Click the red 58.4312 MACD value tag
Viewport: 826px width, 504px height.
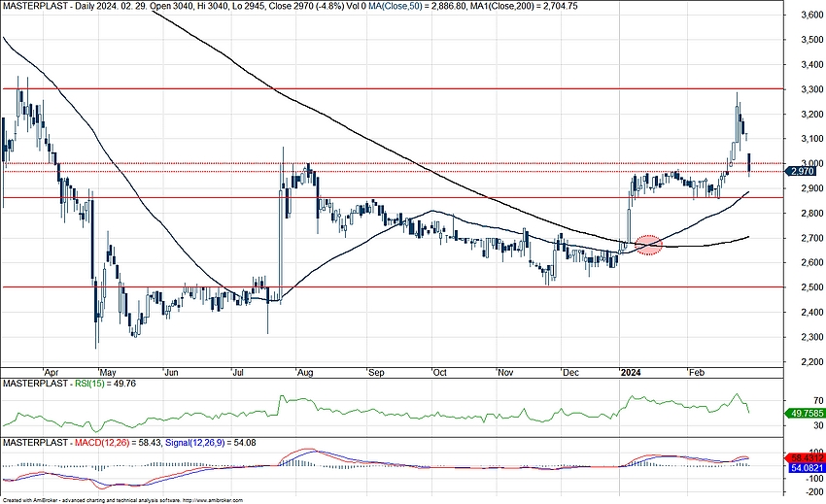(x=806, y=457)
